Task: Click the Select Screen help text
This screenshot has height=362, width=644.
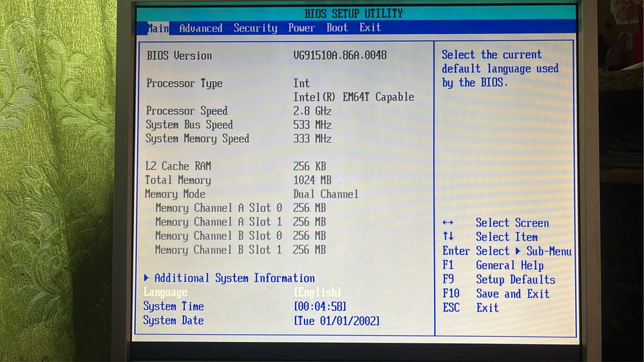Action: tap(512, 223)
